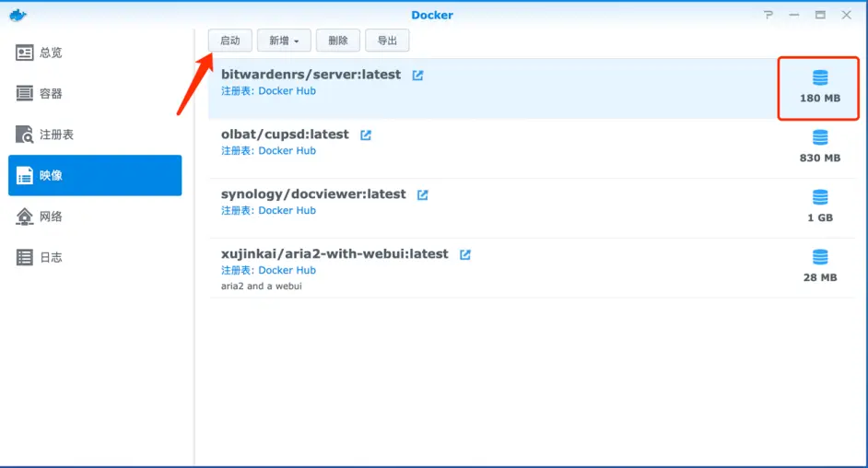
Task: View the 日志 log section
Action: 95,257
